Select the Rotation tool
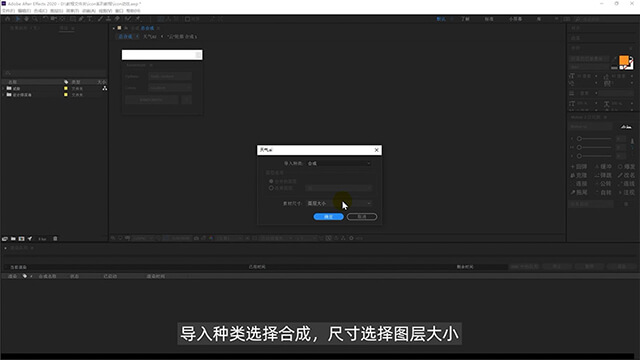Viewport: 640px width, 360px height. 45,19
